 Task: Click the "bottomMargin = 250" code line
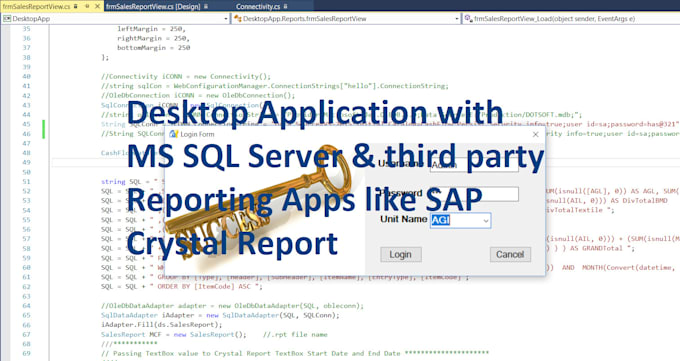[154, 48]
